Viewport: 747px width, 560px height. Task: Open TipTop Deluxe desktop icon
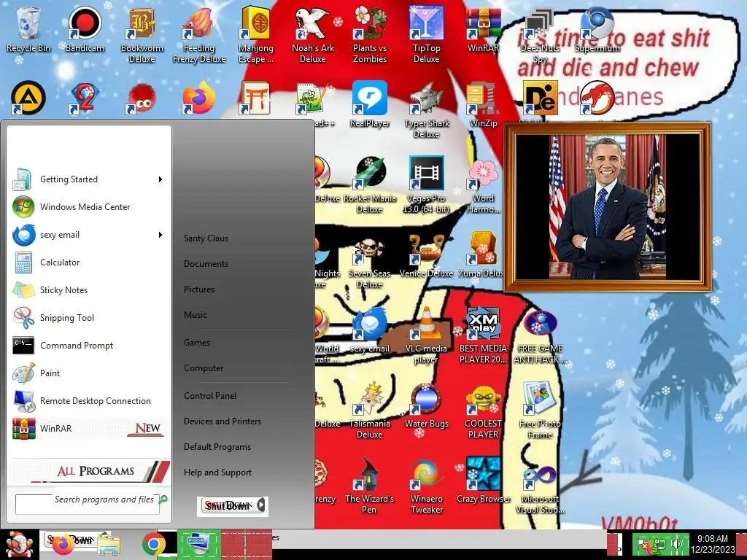426,36
